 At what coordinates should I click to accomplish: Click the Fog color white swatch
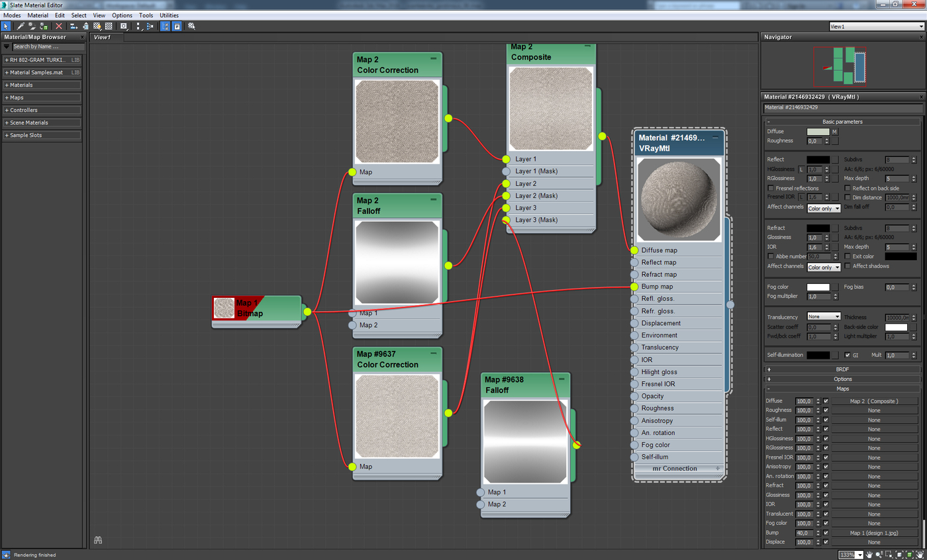click(818, 287)
